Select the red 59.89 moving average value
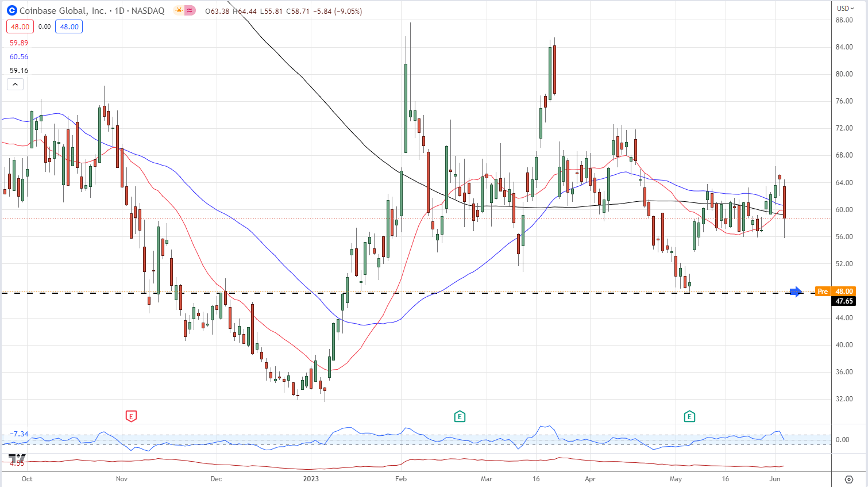 click(x=19, y=43)
